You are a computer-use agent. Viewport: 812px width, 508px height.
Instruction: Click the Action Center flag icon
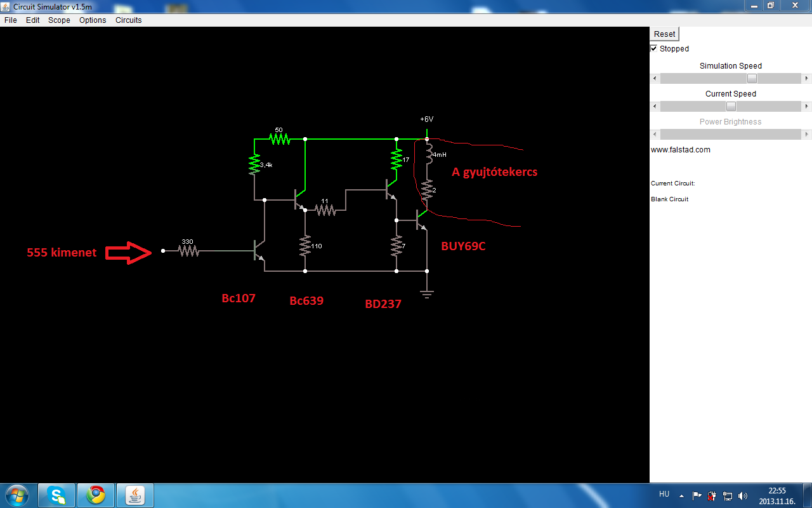tap(697, 495)
